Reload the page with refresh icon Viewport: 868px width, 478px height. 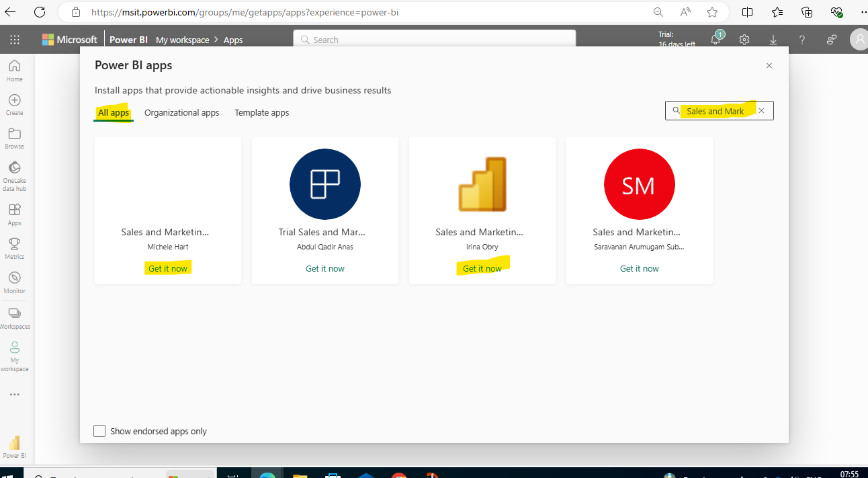click(x=40, y=12)
